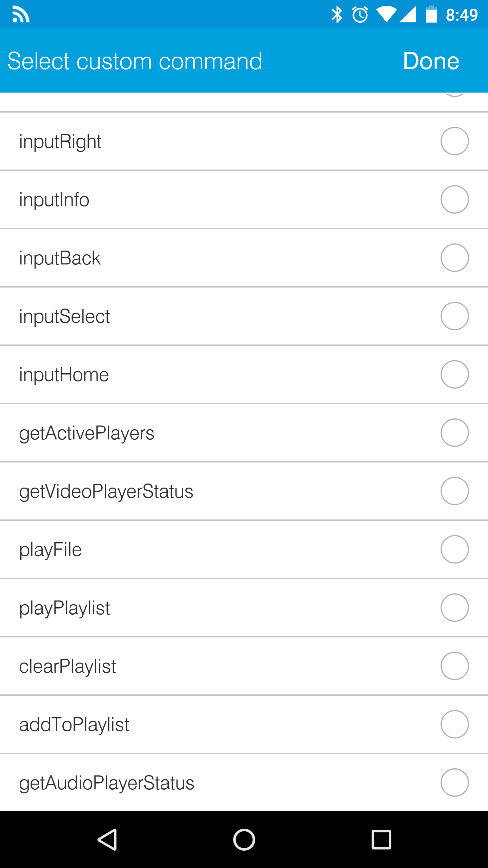
Task: Select the inputRight radio button
Action: (454, 141)
